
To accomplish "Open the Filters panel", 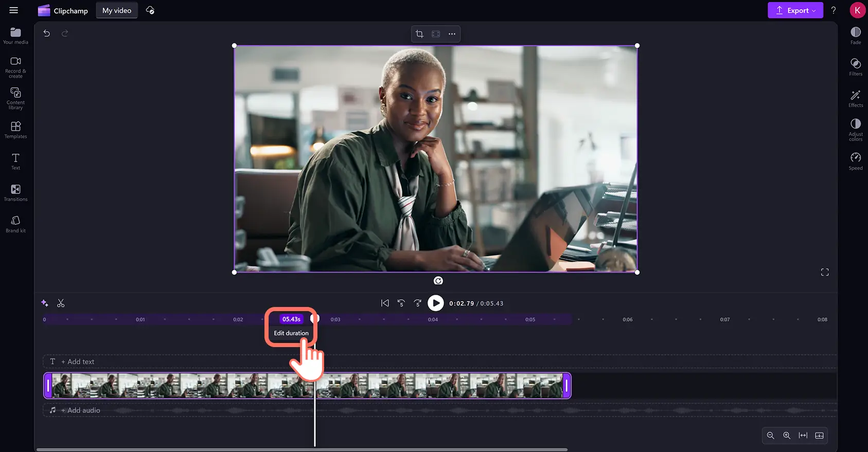I will point(855,66).
